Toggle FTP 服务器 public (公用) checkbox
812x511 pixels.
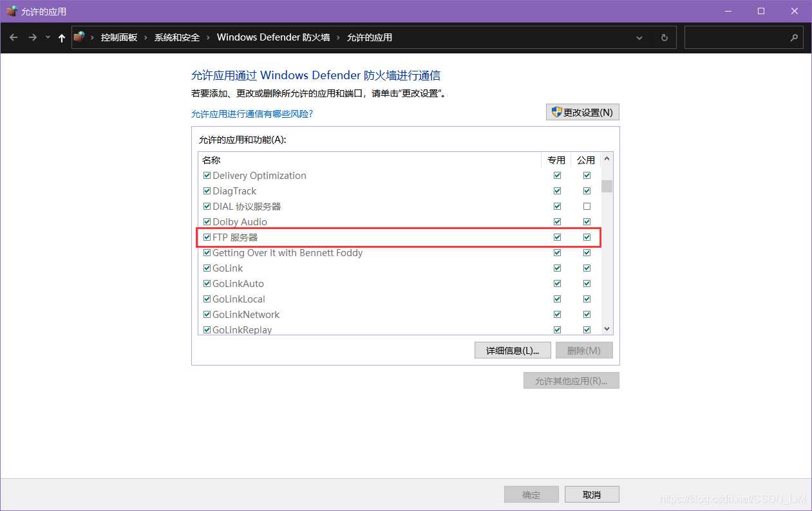pos(587,237)
